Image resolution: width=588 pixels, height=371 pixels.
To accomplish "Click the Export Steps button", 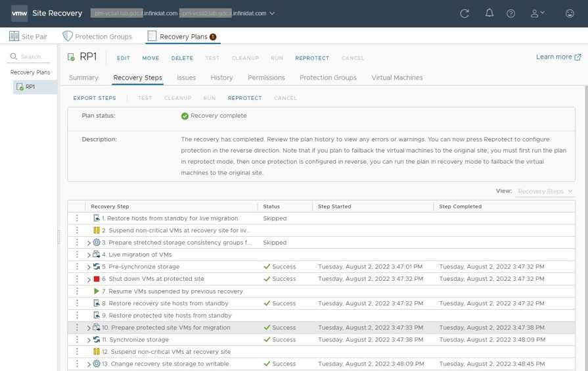I will [95, 98].
